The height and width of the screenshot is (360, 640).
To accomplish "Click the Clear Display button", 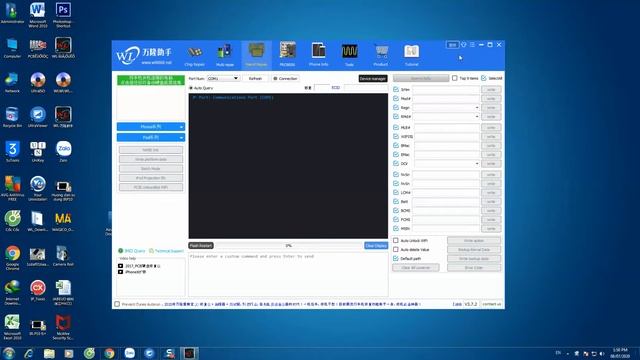I will [376, 246].
